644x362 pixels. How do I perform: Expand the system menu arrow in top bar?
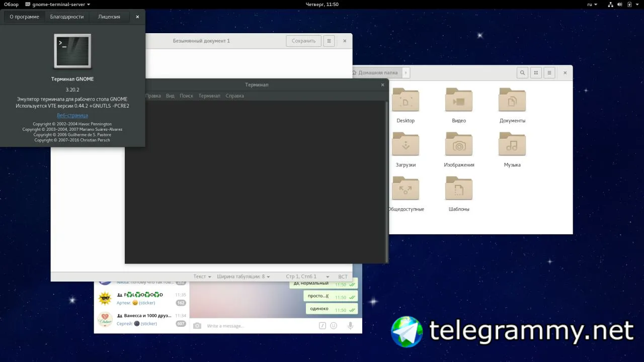[637, 5]
